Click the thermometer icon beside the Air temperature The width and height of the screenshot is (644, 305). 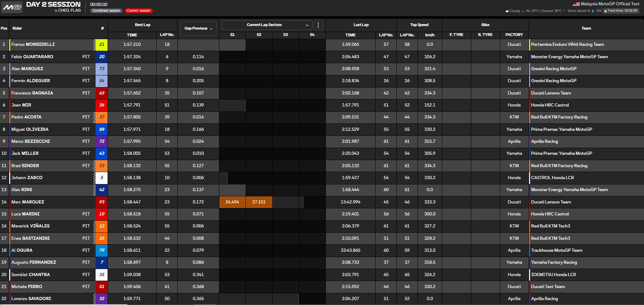pos(523,11)
